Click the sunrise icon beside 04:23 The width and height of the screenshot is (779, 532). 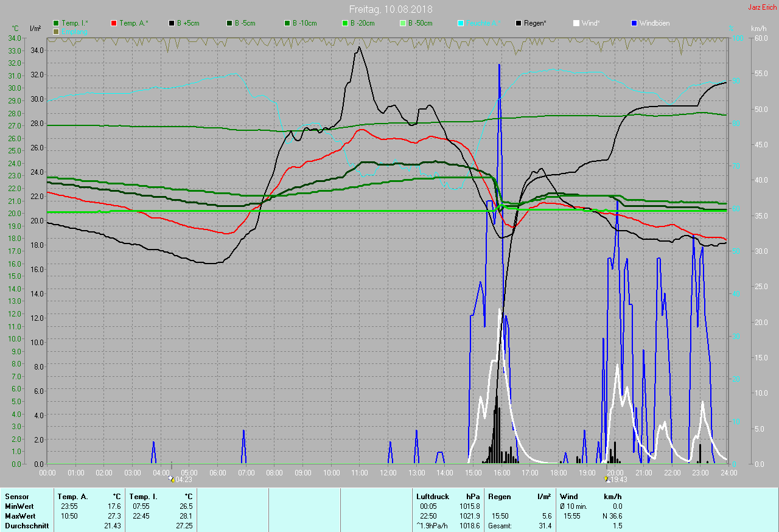[x=172, y=480]
